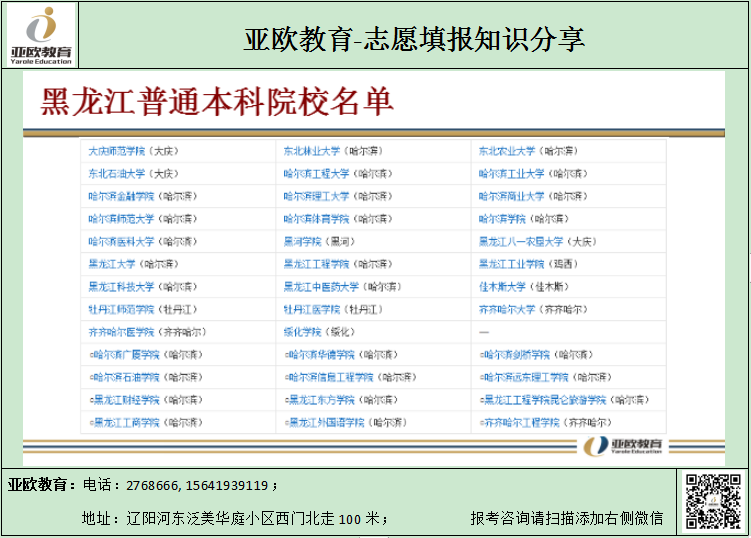
Task: Open the 黑龙江财经学院 link
Action: point(126,400)
